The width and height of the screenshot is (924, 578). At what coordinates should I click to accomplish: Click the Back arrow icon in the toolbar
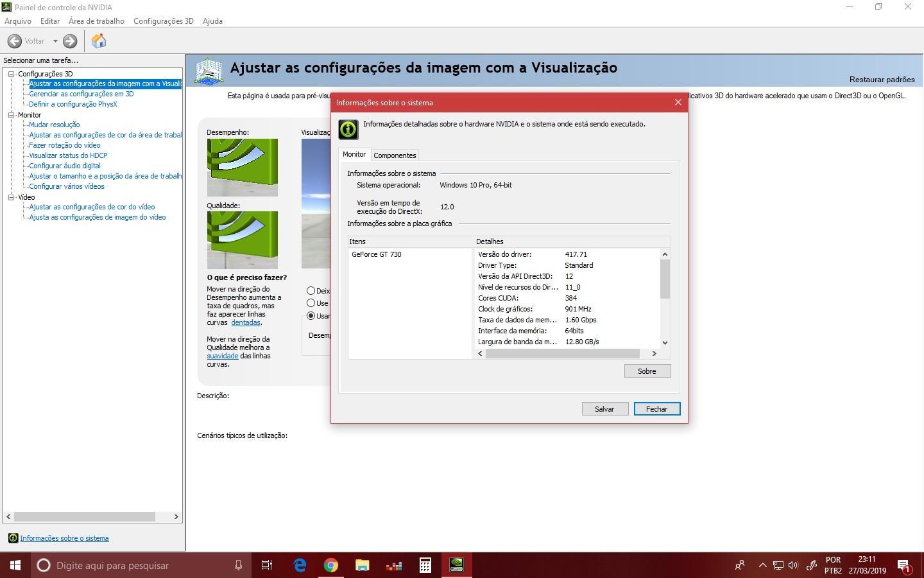(15, 41)
